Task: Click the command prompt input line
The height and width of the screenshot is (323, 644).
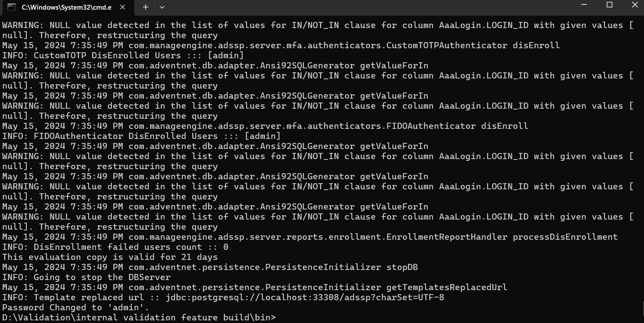Action: click(x=281, y=317)
